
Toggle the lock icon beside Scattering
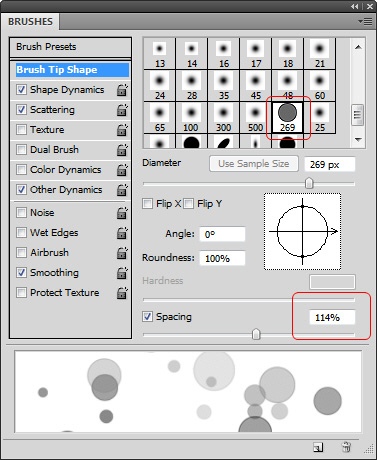(x=122, y=110)
